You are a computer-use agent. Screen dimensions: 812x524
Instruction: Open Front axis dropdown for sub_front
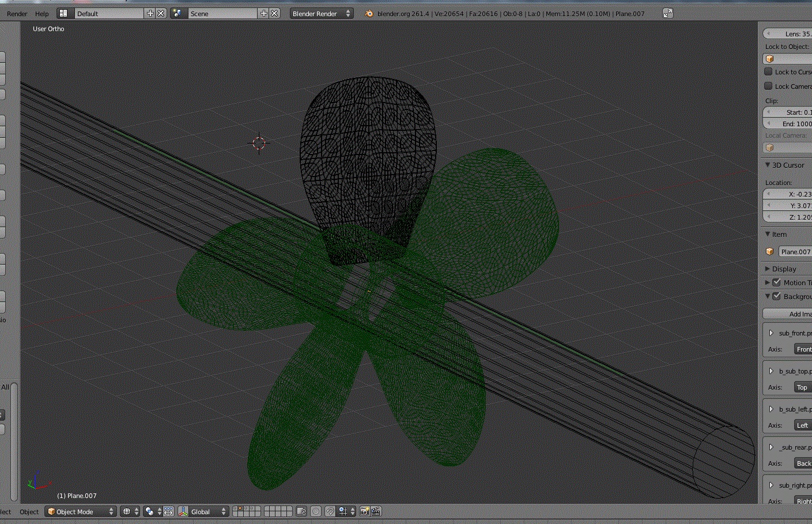(803, 349)
